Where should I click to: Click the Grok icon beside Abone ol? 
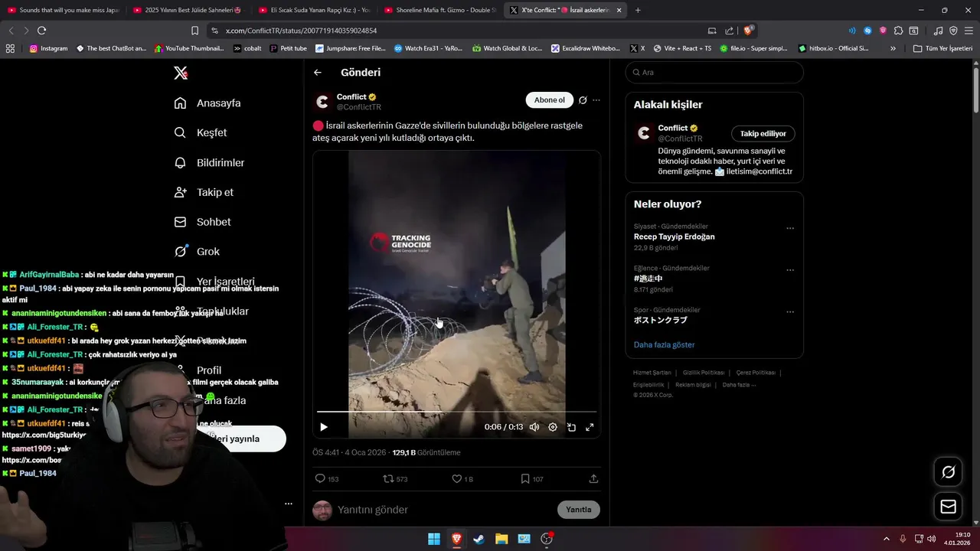(583, 100)
